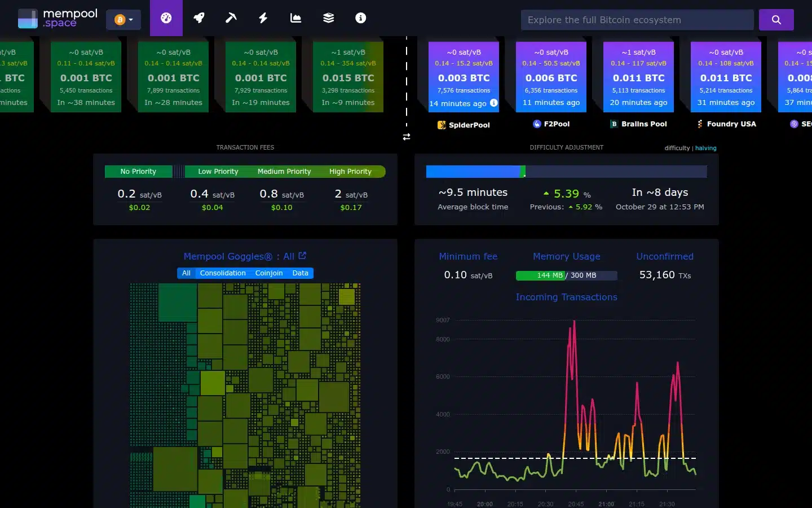Open the Accelerator rocket icon
Image resolution: width=812 pixels, height=508 pixels.
pyautogui.click(x=198, y=18)
